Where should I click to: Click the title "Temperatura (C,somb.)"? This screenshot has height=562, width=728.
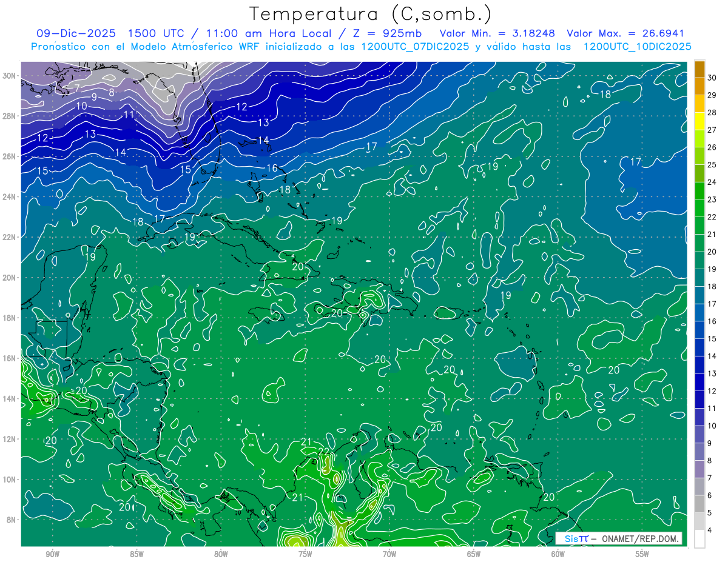tap(371, 14)
